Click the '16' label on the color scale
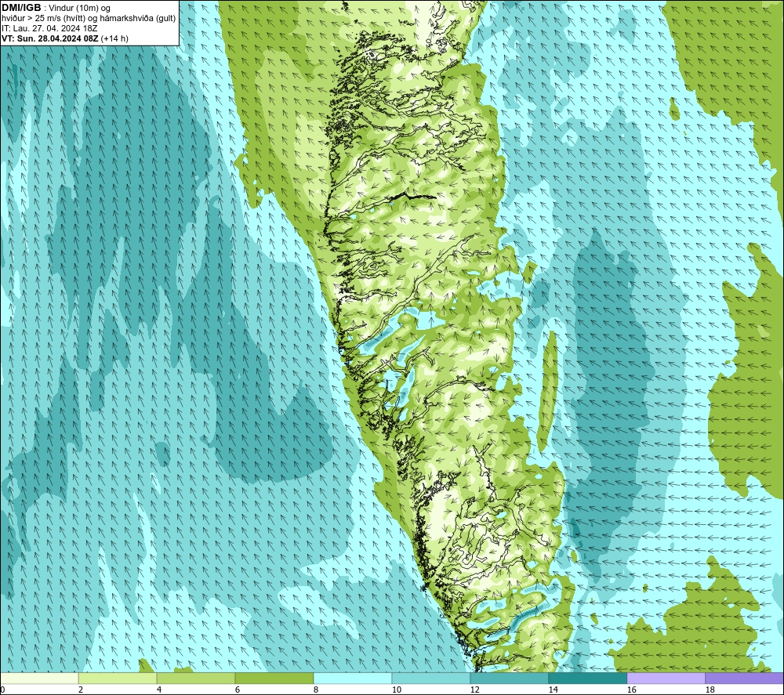Image resolution: width=784 pixels, height=695 pixels. (x=631, y=690)
